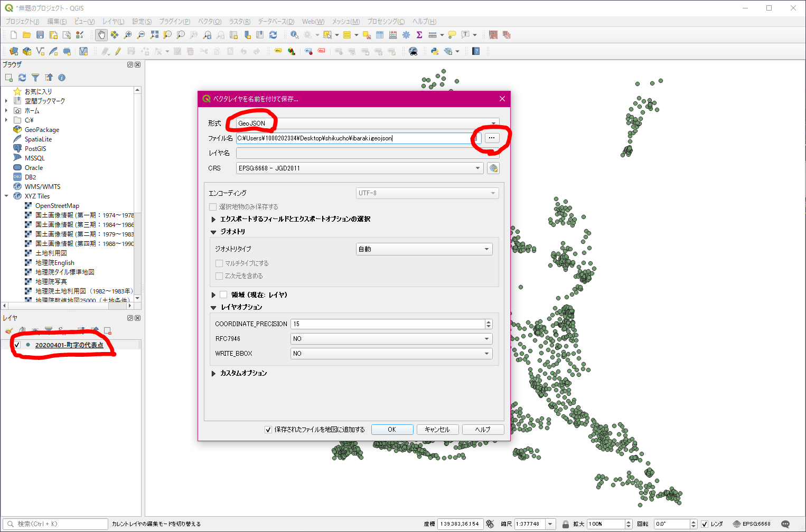Click the Save Project icon in toolbar
This screenshot has width=806, height=532.
click(x=40, y=35)
